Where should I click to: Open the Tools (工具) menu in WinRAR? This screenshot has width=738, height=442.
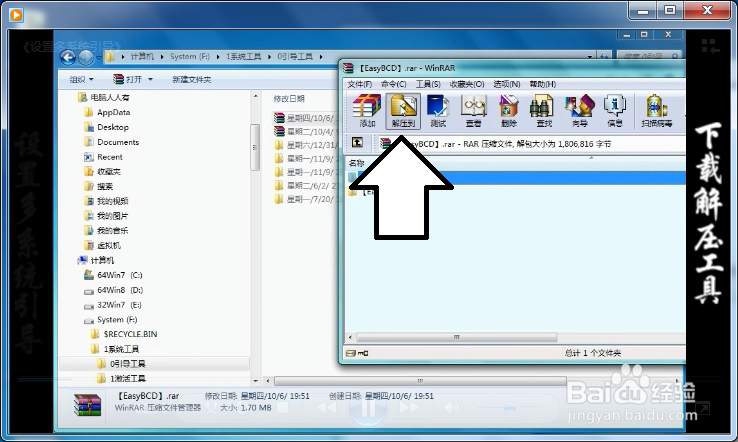(428, 84)
